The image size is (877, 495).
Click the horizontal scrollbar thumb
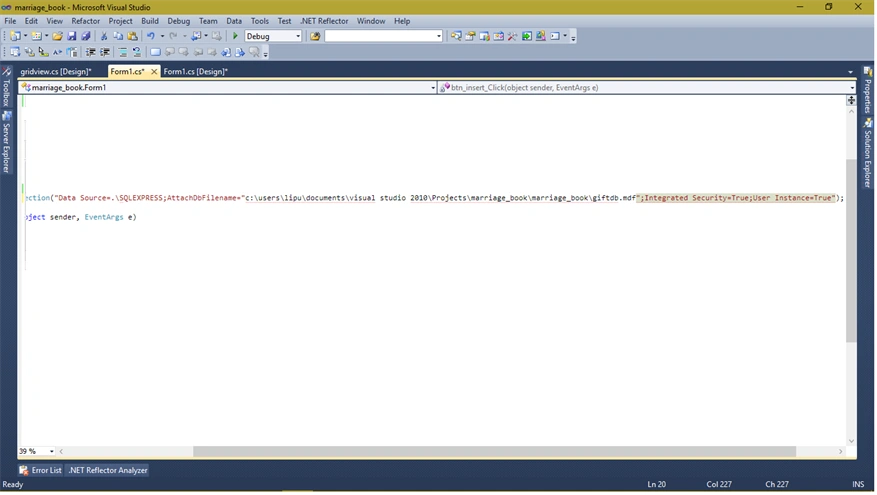click(494, 451)
